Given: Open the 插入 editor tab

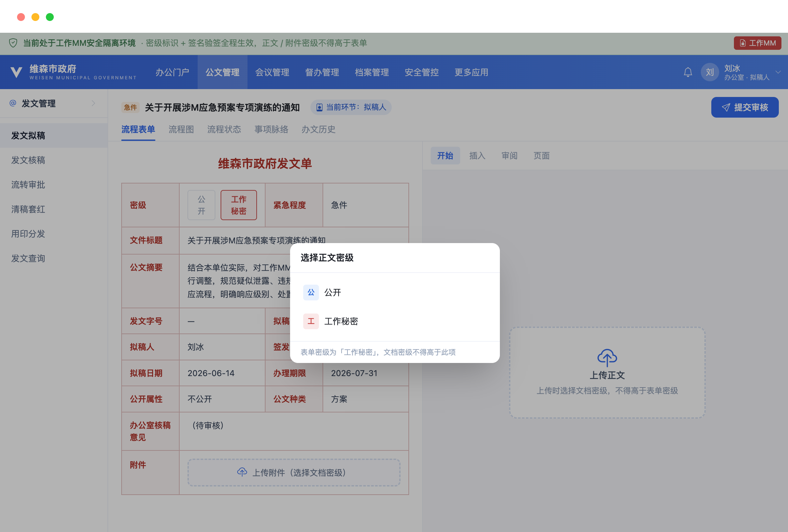Looking at the screenshot, I should pos(477,156).
